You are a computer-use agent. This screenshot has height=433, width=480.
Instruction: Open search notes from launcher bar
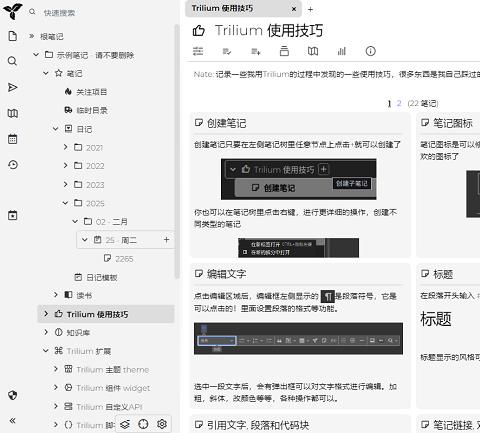[12, 61]
